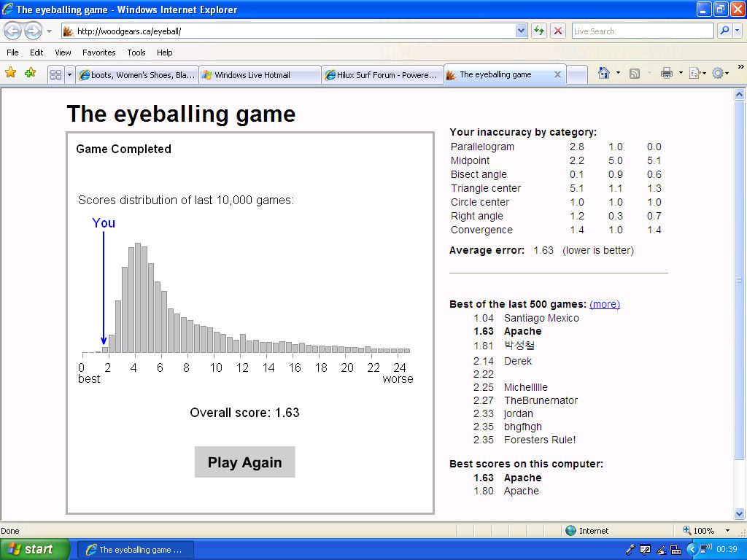The width and height of the screenshot is (747, 560).
Task: Click the Print icon in toolbar
Action: [x=665, y=73]
